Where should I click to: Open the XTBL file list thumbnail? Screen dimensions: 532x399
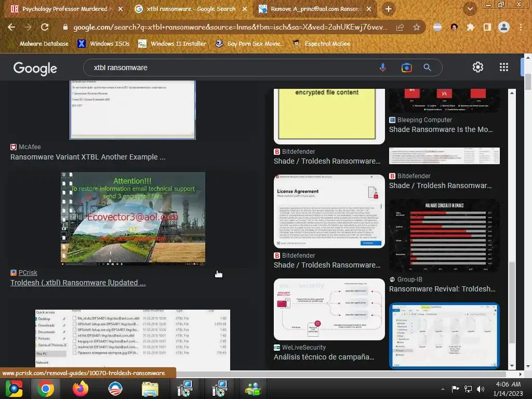click(x=132, y=340)
